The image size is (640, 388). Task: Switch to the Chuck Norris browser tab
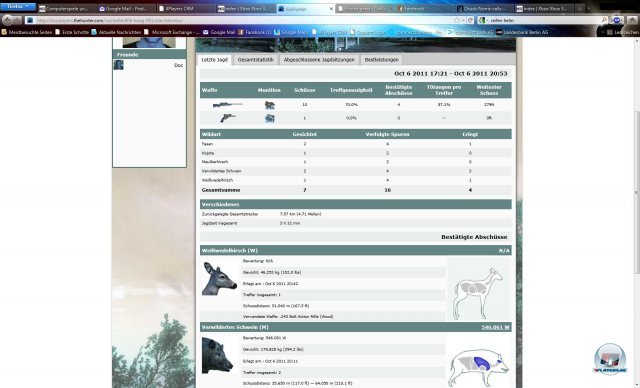click(484, 9)
